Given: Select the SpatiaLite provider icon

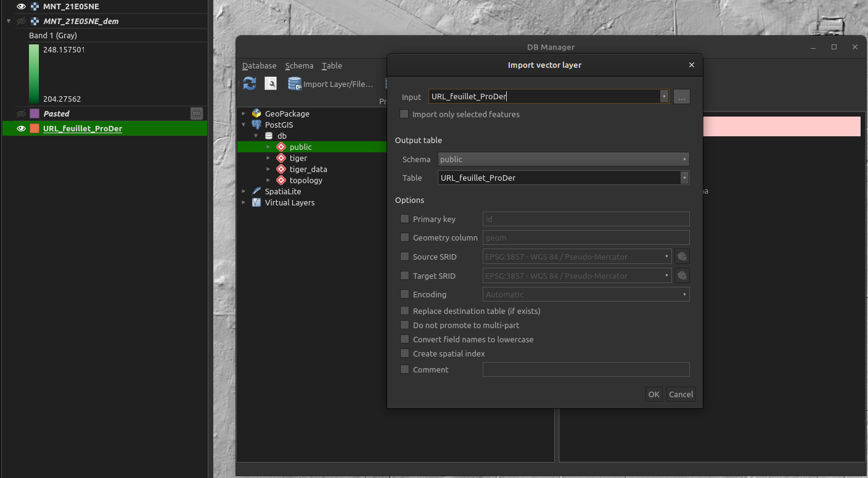Looking at the screenshot, I should (x=255, y=191).
